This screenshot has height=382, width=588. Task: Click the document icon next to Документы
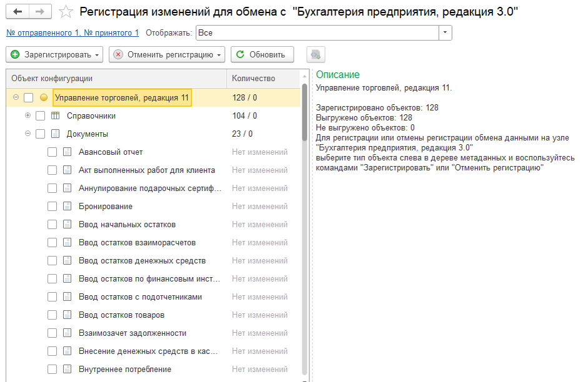point(56,134)
